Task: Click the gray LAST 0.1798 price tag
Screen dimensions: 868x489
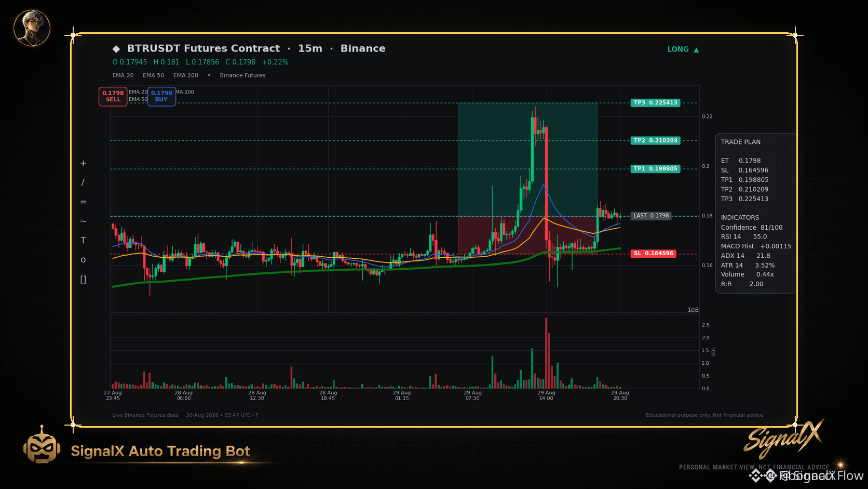Action: click(652, 216)
